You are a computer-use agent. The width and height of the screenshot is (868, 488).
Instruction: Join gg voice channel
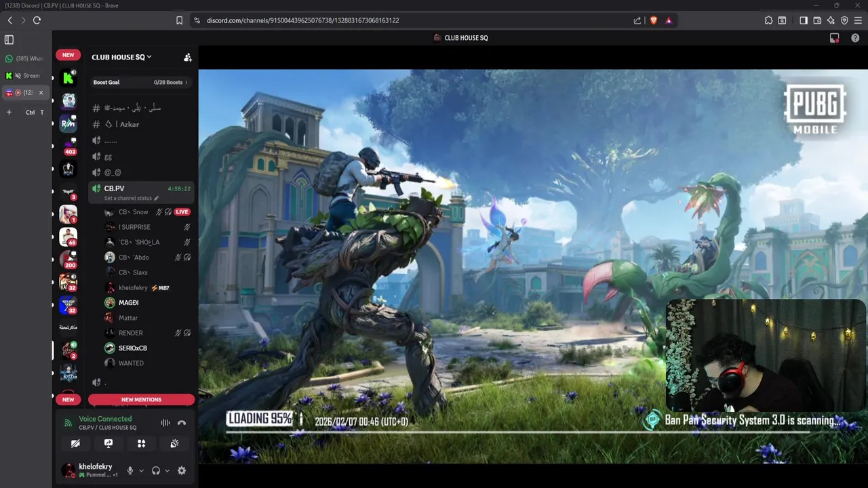click(x=141, y=157)
